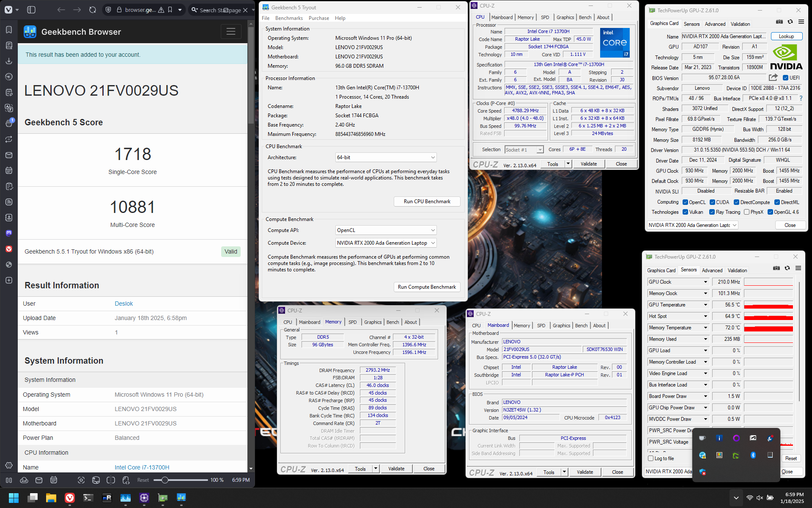Image resolution: width=812 pixels, height=508 pixels.
Task: Open the Benchmarks menu in Geekbench 5
Action: pyautogui.click(x=289, y=18)
